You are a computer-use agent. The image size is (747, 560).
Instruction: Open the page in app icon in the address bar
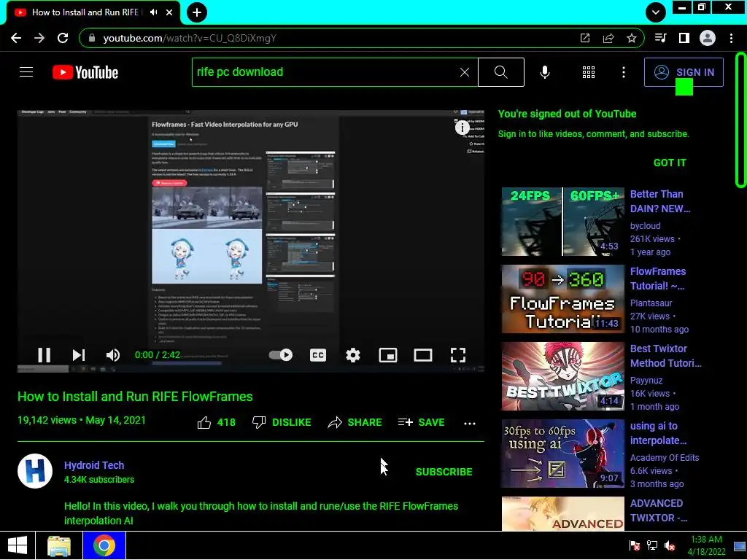(584, 38)
